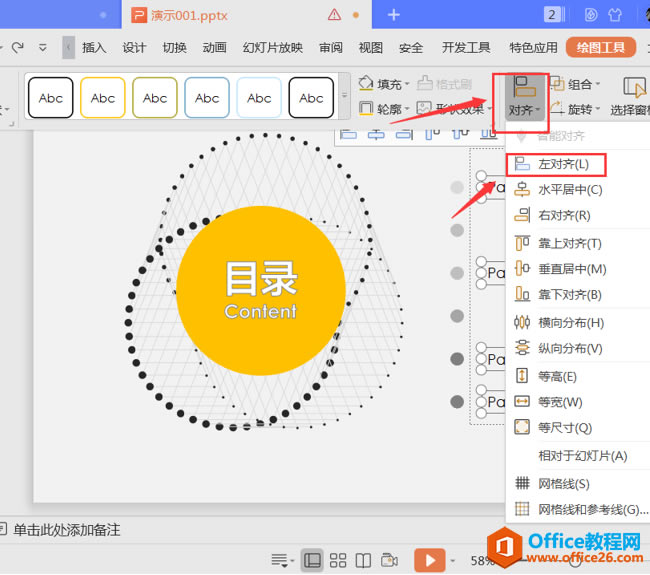The height and width of the screenshot is (575, 650).
Task: Switch to 幻灯片放映 ribbon tab
Action: coord(273,48)
